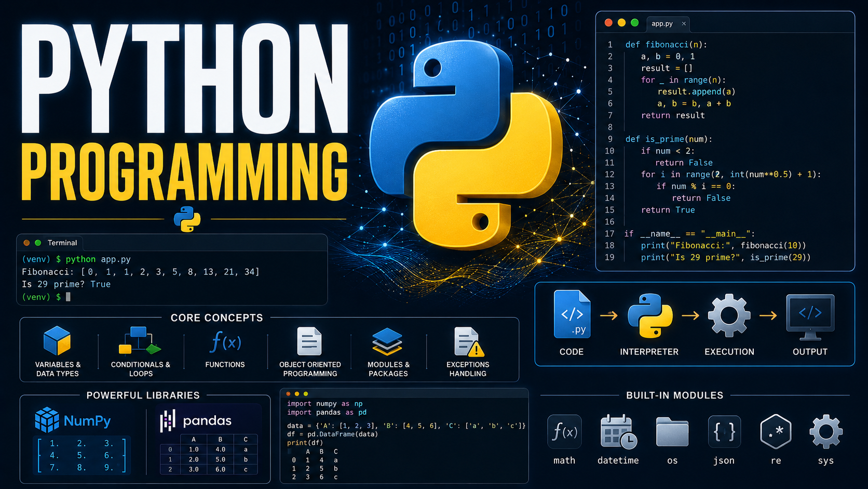The image size is (868, 489).
Task: Click the INTERPRETER Python logo icon
Action: (650, 315)
